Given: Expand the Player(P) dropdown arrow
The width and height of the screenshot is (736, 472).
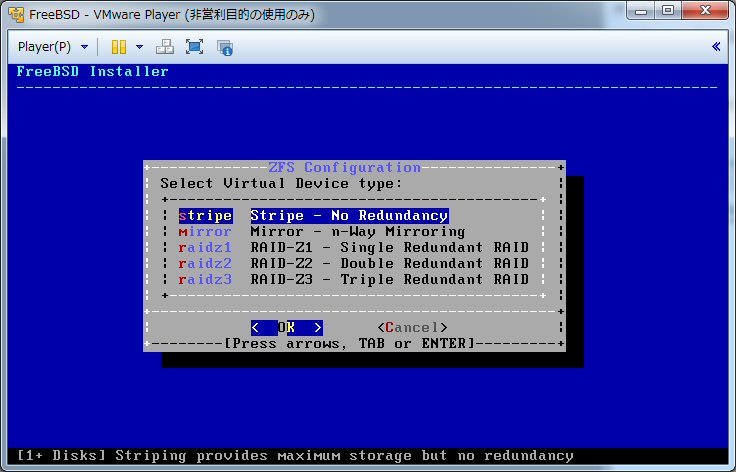Looking at the screenshot, I should tap(84, 47).
